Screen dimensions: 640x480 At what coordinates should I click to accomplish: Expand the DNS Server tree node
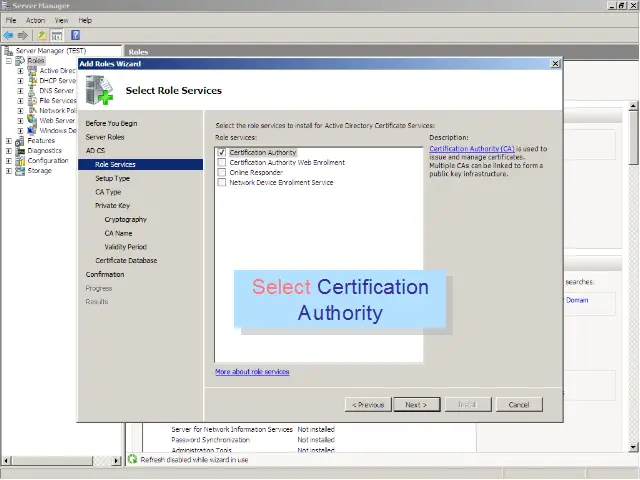(x=20, y=91)
